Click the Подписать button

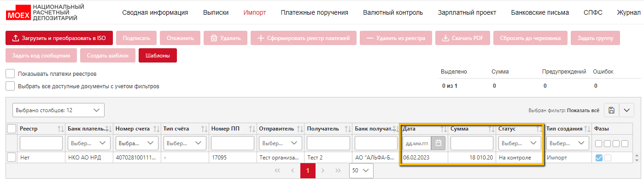[x=136, y=38]
